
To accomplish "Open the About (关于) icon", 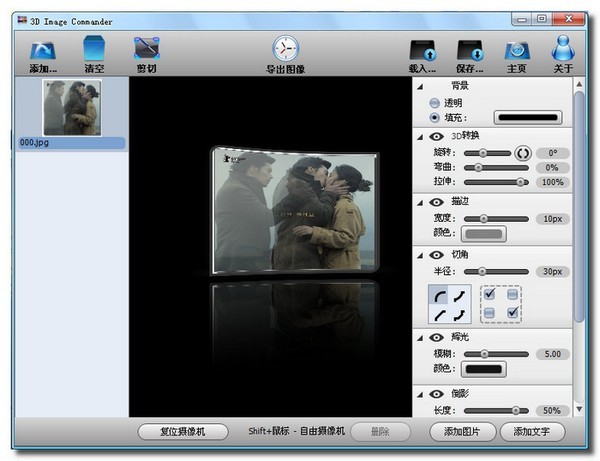I will [x=563, y=49].
